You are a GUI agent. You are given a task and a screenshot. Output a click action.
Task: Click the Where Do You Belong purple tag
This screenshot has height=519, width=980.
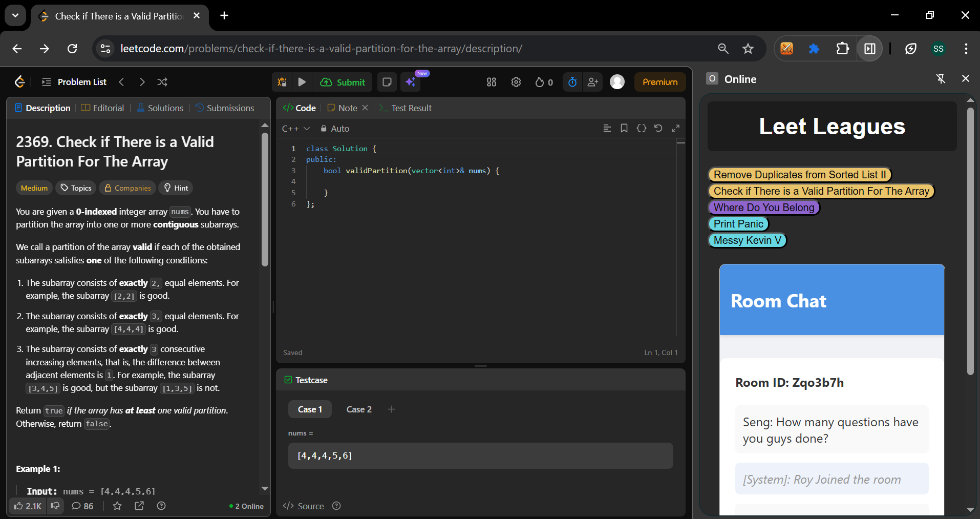click(764, 207)
